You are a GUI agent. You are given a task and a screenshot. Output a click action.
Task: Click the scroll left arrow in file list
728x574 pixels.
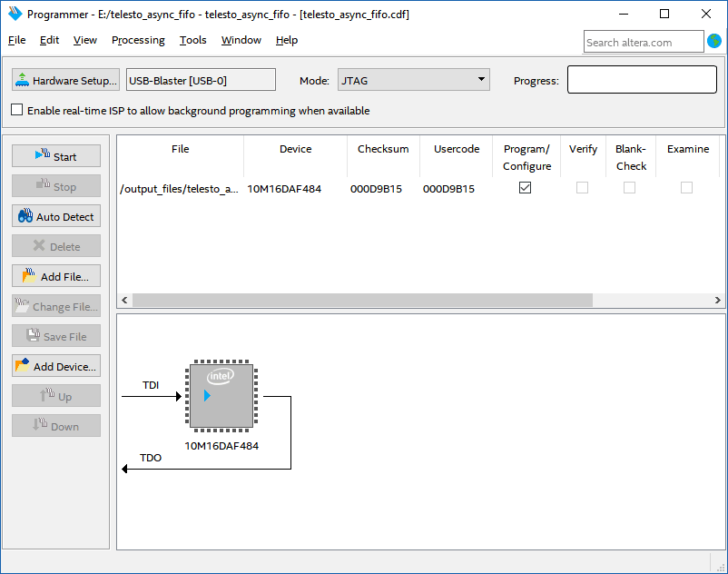(124, 301)
